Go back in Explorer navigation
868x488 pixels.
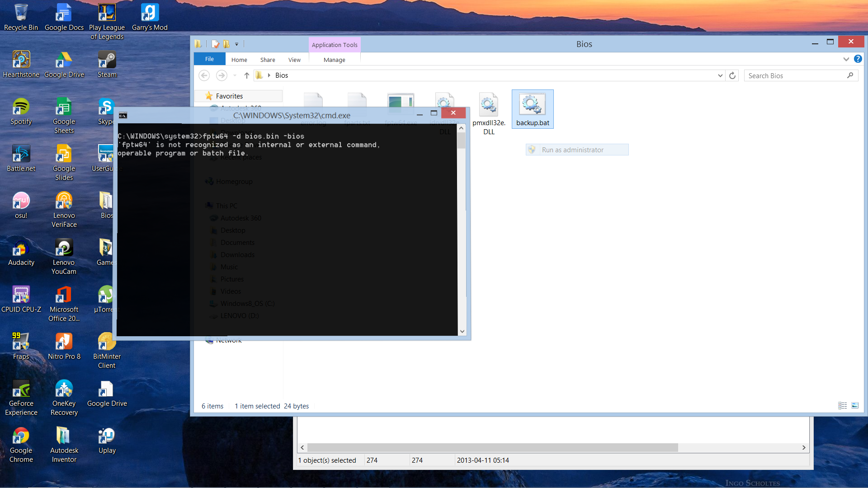204,75
